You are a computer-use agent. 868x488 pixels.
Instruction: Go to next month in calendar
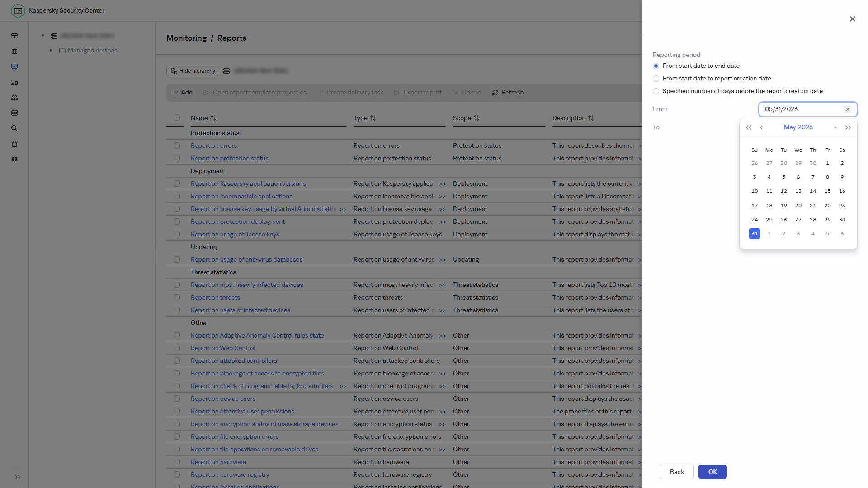point(835,127)
